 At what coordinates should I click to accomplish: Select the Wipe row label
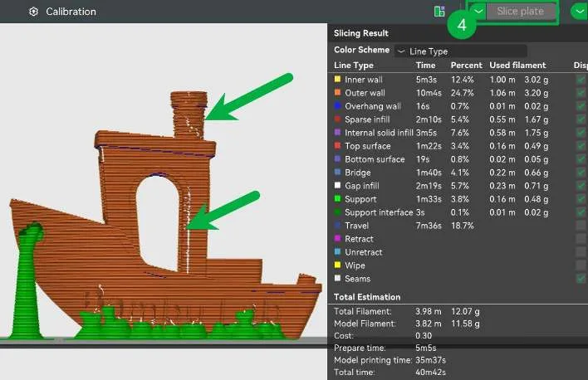tap(355, 266)
